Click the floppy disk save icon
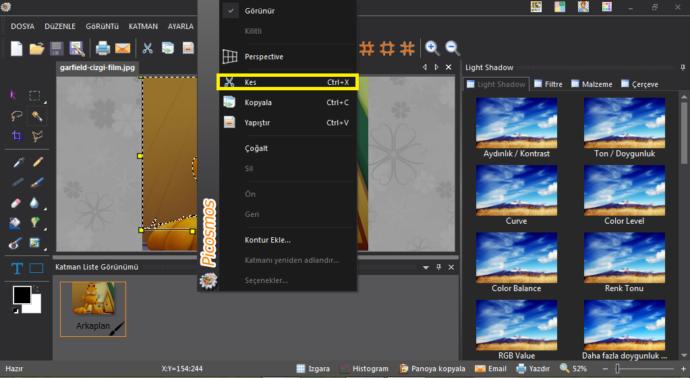Screen dimensions: 690x378 pyautogui.click(x=57, y=48)
